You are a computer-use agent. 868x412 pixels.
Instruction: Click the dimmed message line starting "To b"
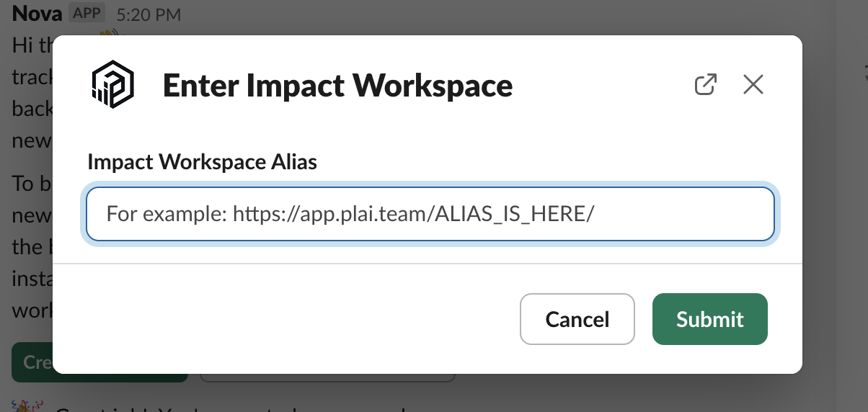click(x=25, y=184)
